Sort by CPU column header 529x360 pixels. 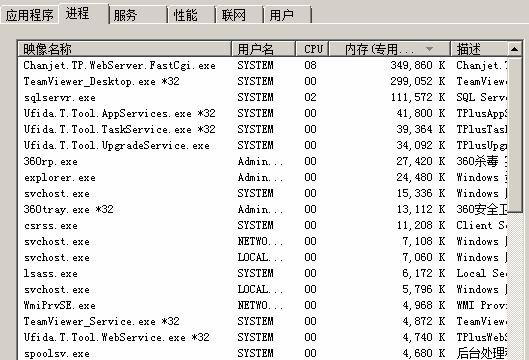click(x=312, y=49)
